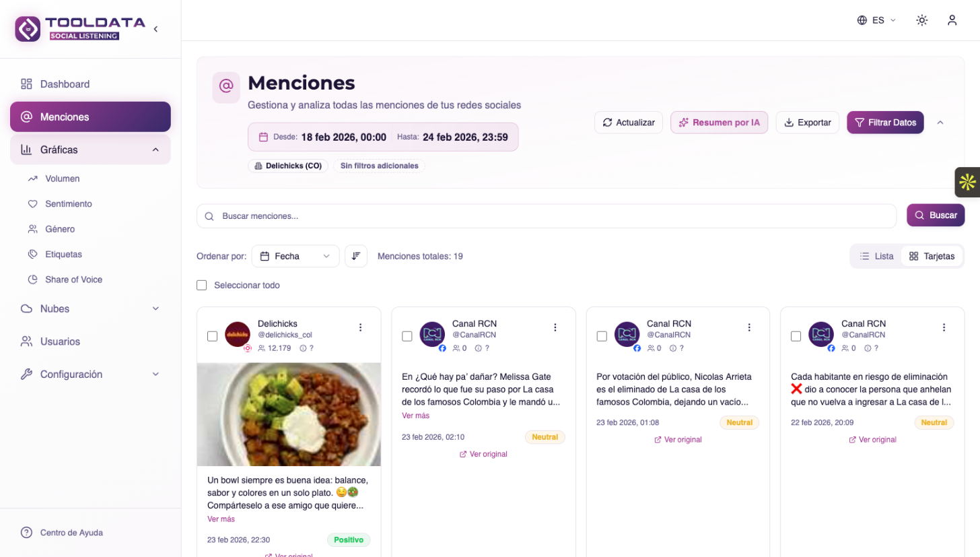Open the ES language selector
This screenshot has height=557, width=980.
click(x=876, y=20)
